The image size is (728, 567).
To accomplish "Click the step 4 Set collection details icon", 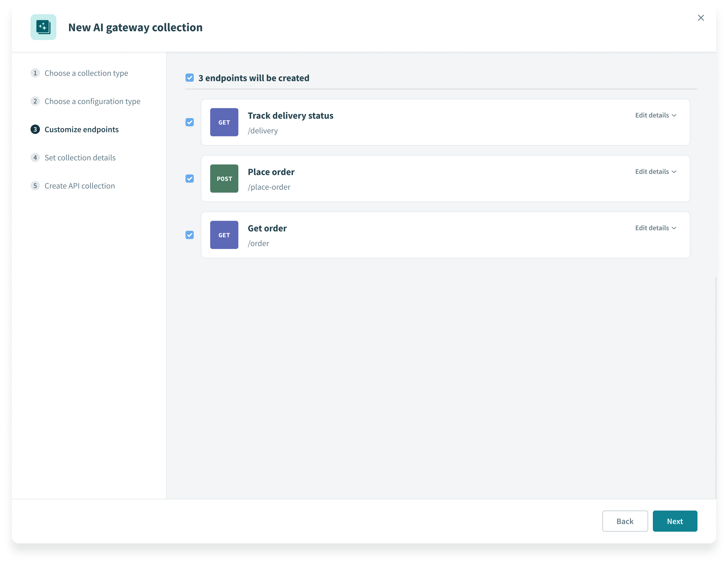I will pyautogui.click(x=36, y=157).
